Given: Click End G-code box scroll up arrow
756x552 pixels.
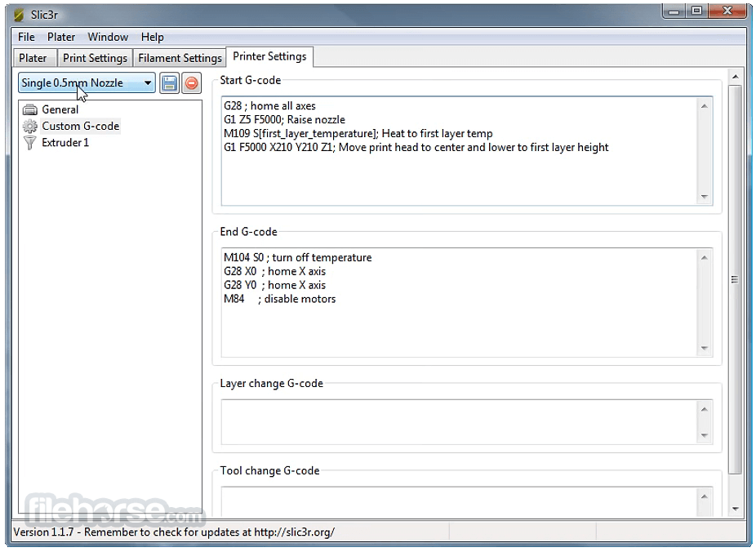Looking at the screenshot, I should (x=705, y=258).
